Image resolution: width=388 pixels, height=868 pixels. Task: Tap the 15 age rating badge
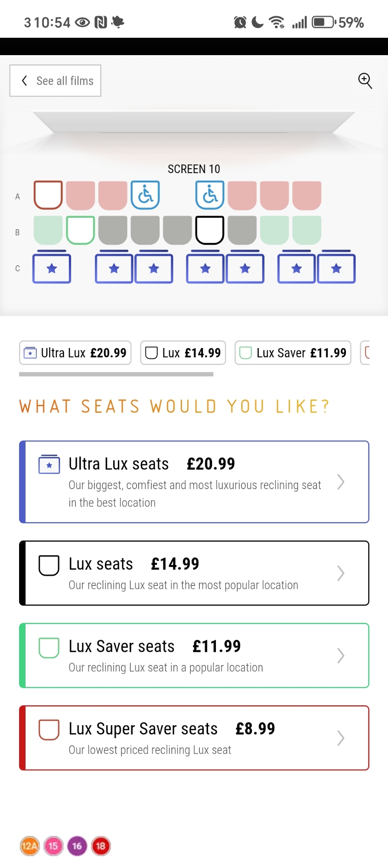pyautogui.click(x=53, y=846)
